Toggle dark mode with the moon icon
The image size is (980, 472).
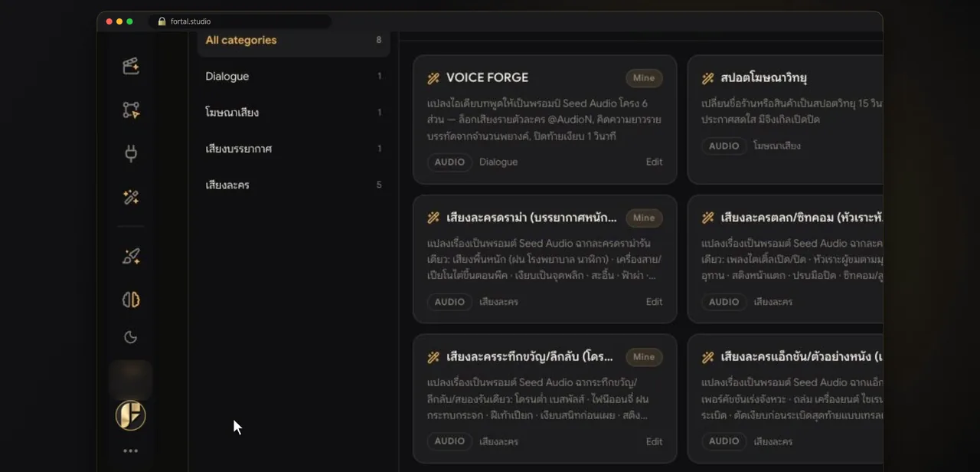point(131,337)
